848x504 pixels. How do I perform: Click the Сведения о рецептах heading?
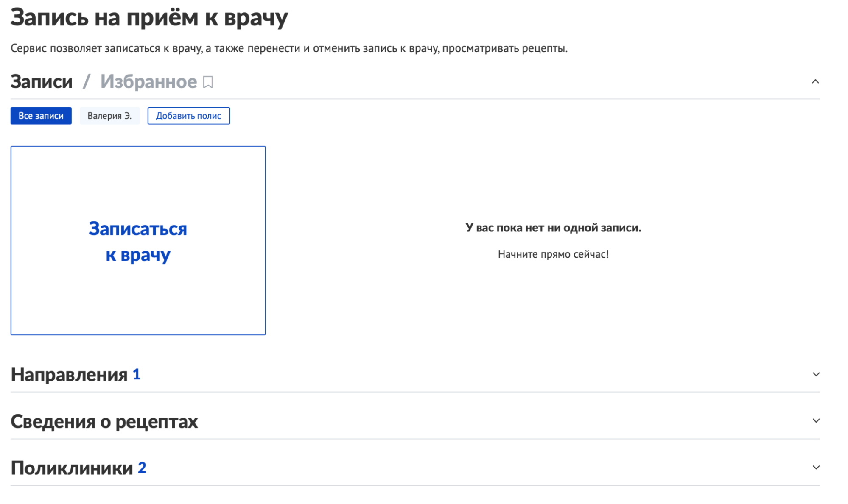[x=104, y=421]
